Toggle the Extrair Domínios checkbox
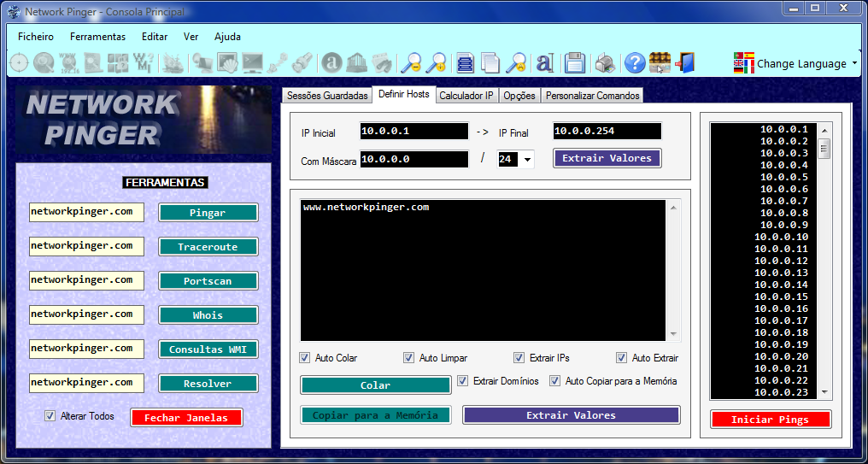 click(463, 381)
